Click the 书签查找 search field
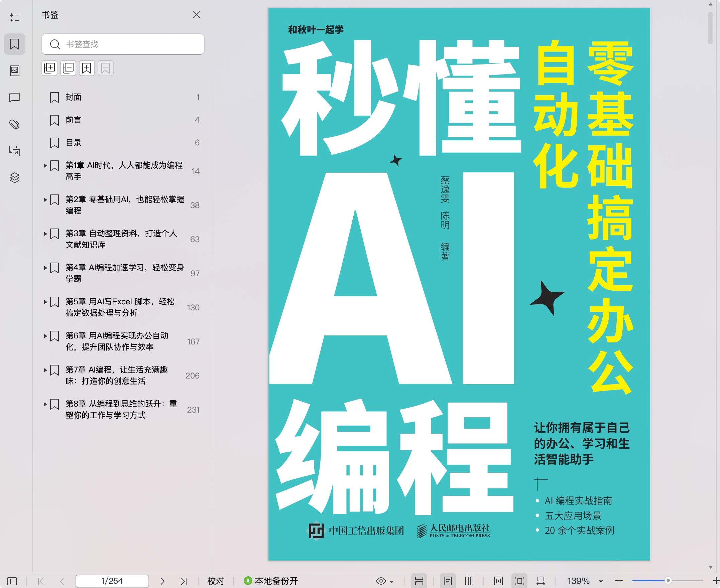Image resolution: width=720 pixels, height=588 pixels. point(123,44)
